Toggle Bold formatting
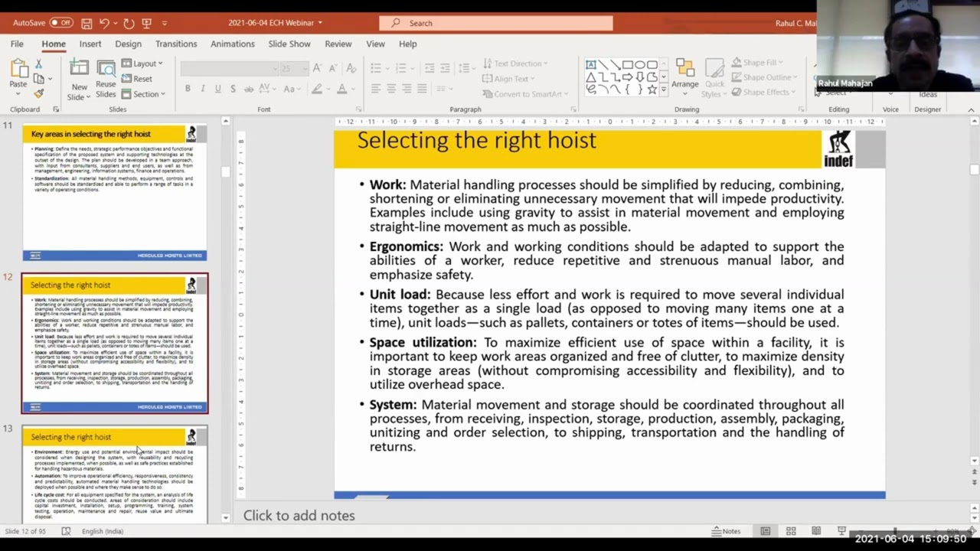 click(188, 89)
